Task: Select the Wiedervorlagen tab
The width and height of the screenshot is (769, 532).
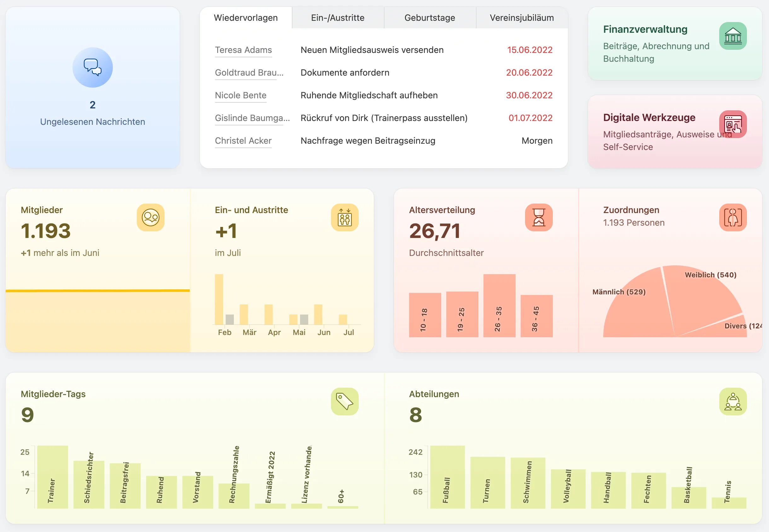Action: pyautogui.click(x=246, y=18)
